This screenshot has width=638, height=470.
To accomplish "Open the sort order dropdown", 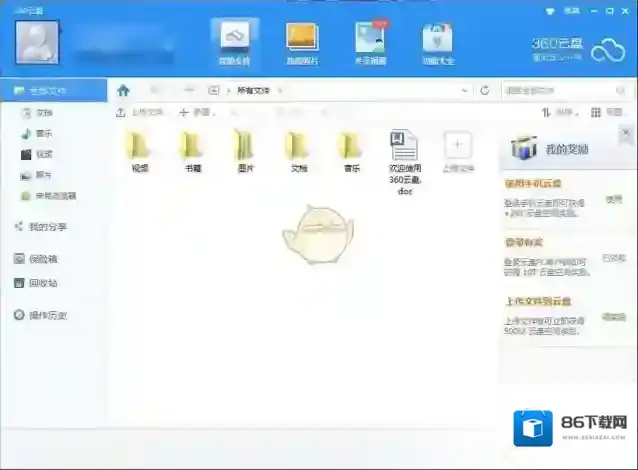I will pyautogui.click(x=560, y=112).
